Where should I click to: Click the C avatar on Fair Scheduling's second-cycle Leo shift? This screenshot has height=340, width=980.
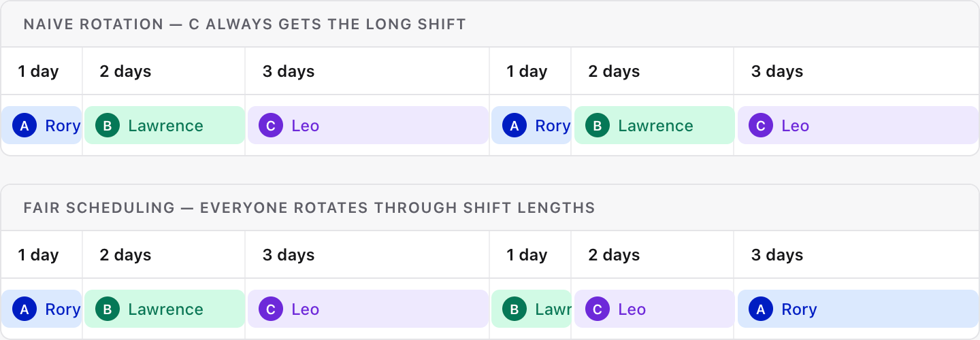pos(597,309)
